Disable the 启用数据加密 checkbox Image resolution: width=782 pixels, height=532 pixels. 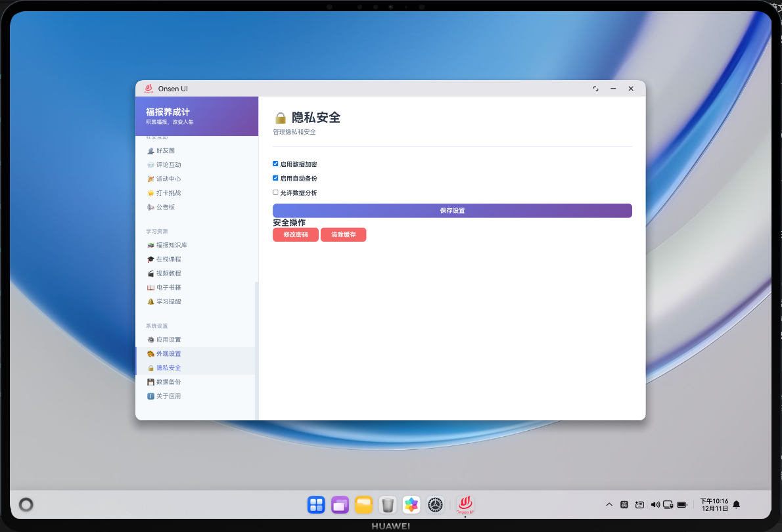pyautogui.click(x=276, y=164)
